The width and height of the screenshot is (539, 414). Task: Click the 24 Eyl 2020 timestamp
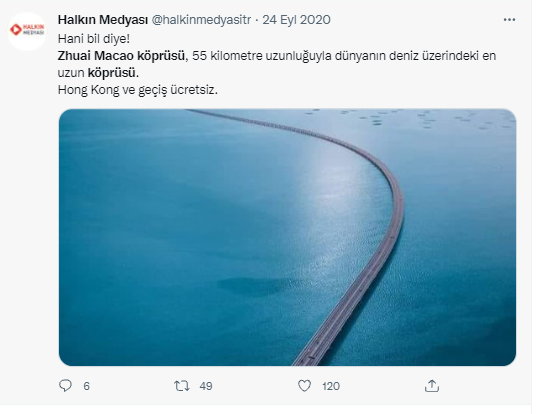[296, 20]
